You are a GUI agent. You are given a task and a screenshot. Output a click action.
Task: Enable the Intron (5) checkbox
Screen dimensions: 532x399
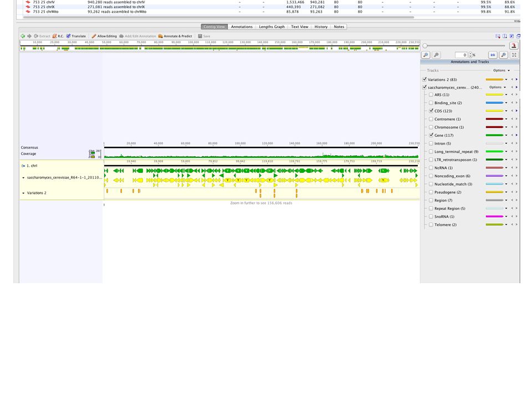pos(431,144)
